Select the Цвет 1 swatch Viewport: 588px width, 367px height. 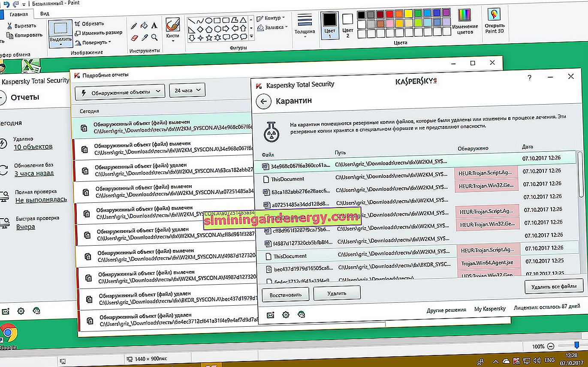(x=329, y=25)
